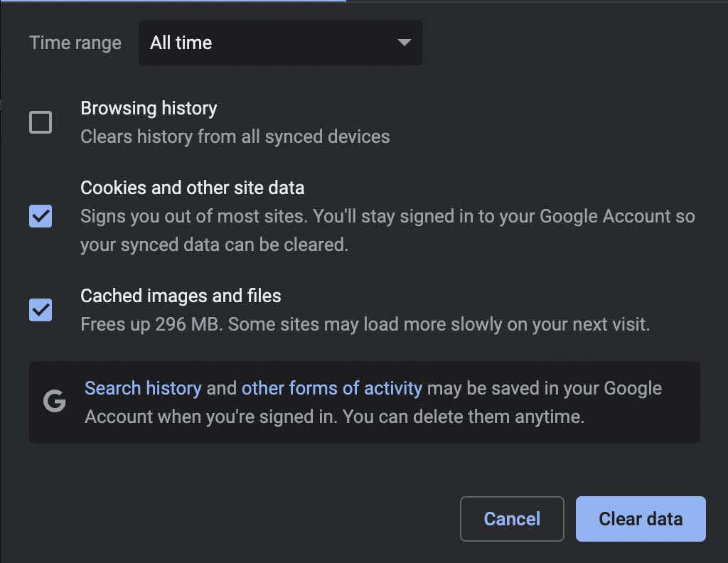Open the Time range dropdown

pos(280,43)
